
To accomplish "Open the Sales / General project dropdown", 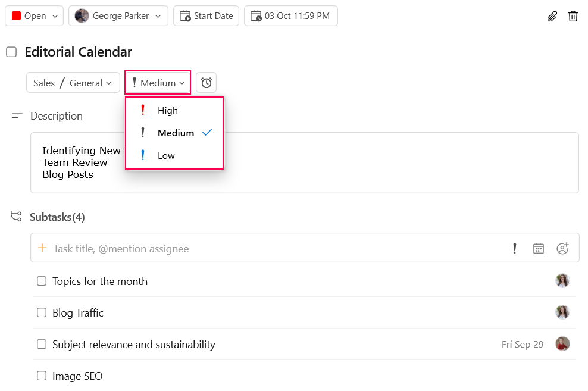I will click(73, 83).
